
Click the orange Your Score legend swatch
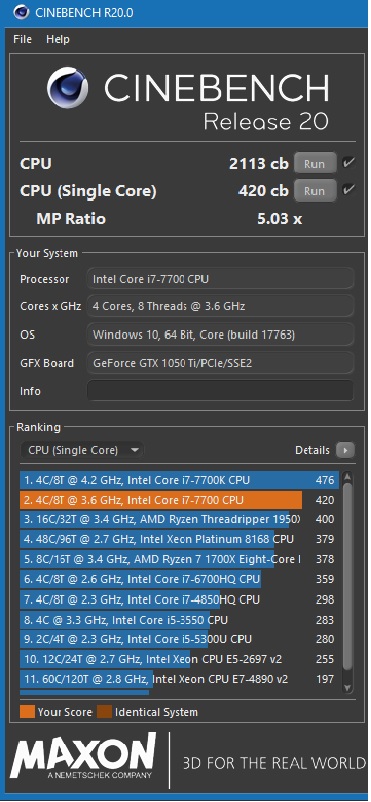coord(28,712)
